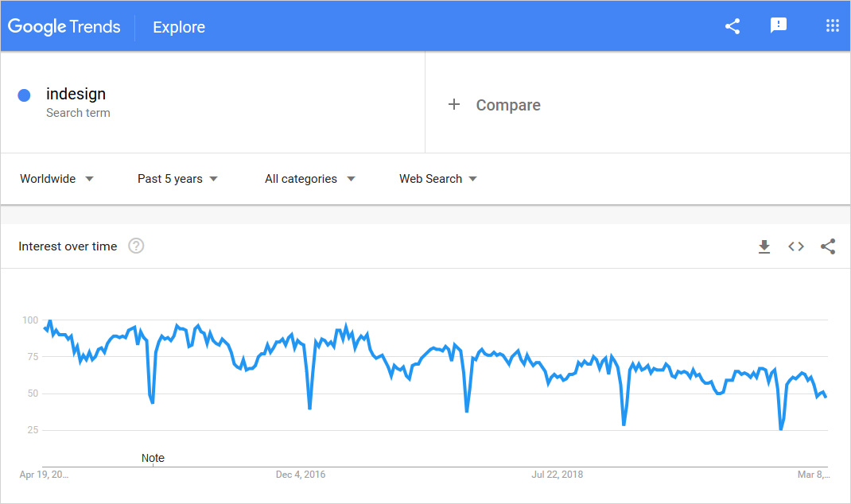
Task: Click the Google Trends logo
Action: pyautogui.click(x=64, y=26)
